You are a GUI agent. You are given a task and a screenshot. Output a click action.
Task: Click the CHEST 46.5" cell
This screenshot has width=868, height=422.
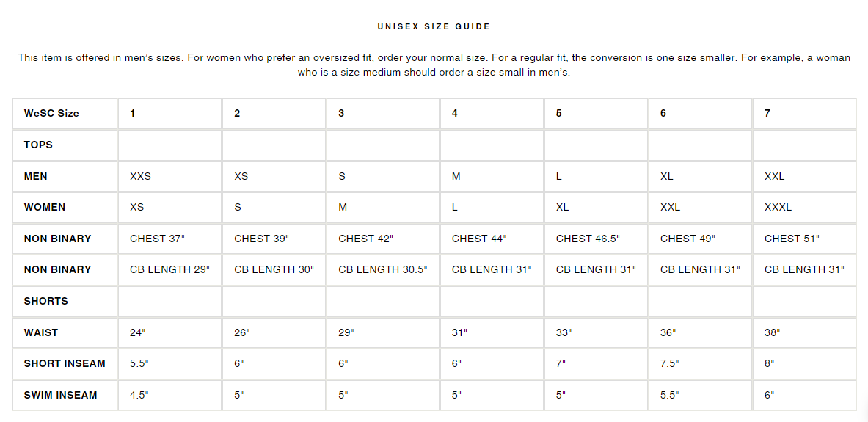pos(588,239)
